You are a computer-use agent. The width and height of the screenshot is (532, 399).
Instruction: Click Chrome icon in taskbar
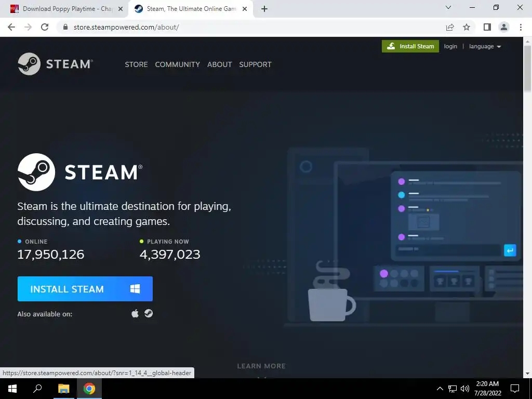click(x=89, y=389)
